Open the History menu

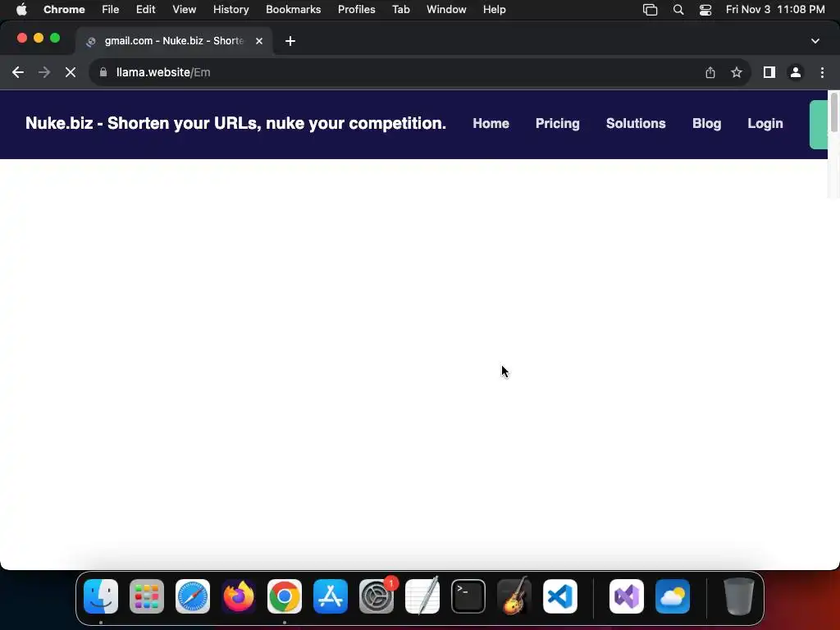pos(231,10)
